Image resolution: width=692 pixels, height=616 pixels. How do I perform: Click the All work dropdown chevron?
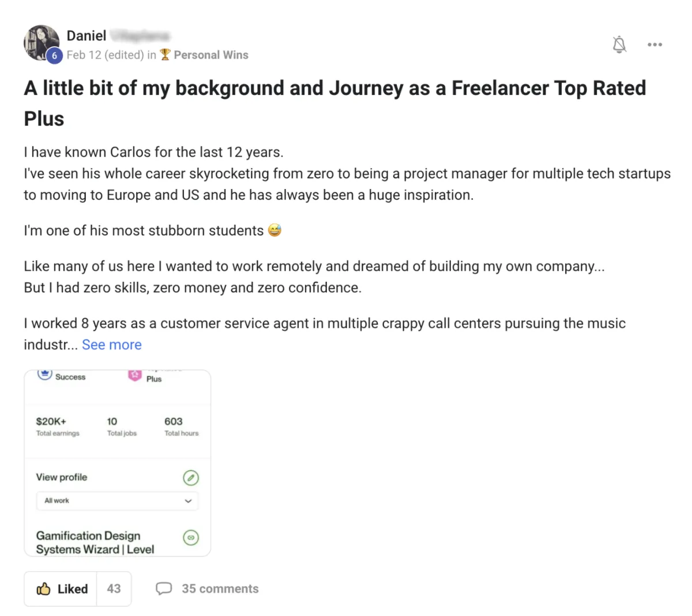click(188, 501)
